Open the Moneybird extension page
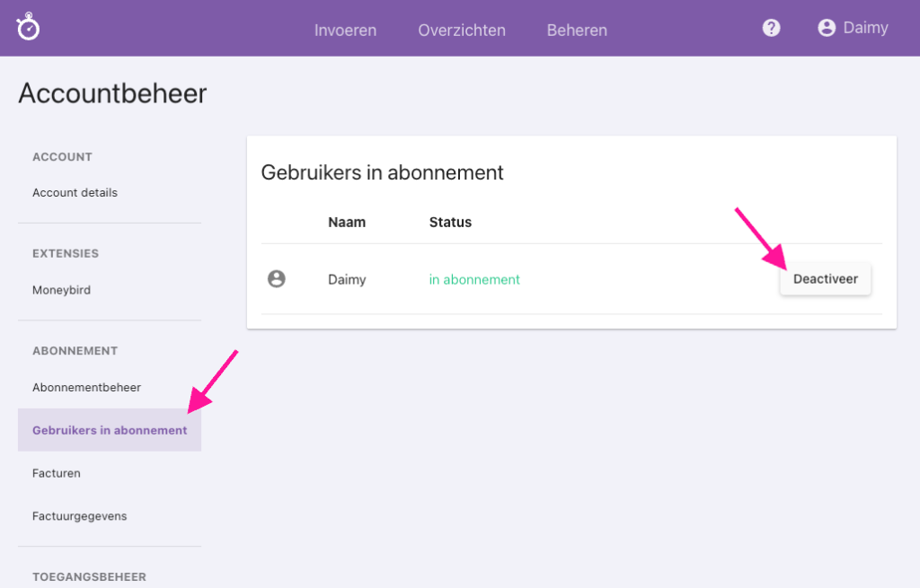Image resolution: width=920 pixels, height=588 pixels. point(61,290)
